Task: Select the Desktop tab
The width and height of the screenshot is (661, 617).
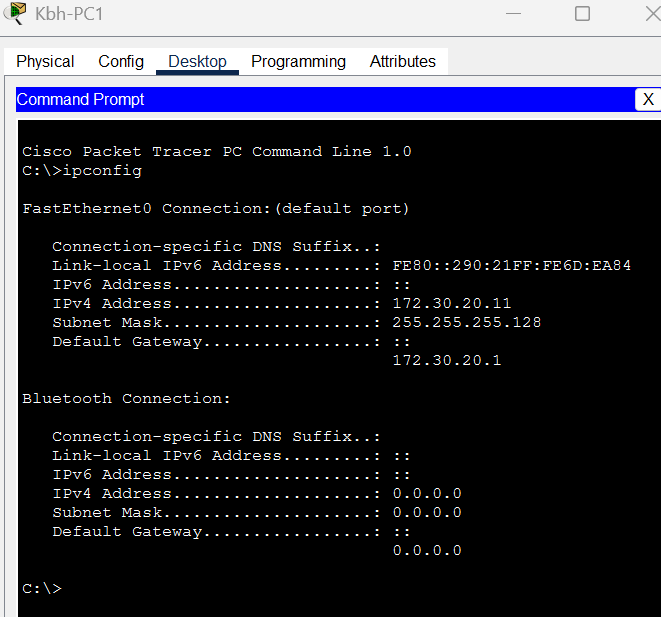Action: [197, 62]
